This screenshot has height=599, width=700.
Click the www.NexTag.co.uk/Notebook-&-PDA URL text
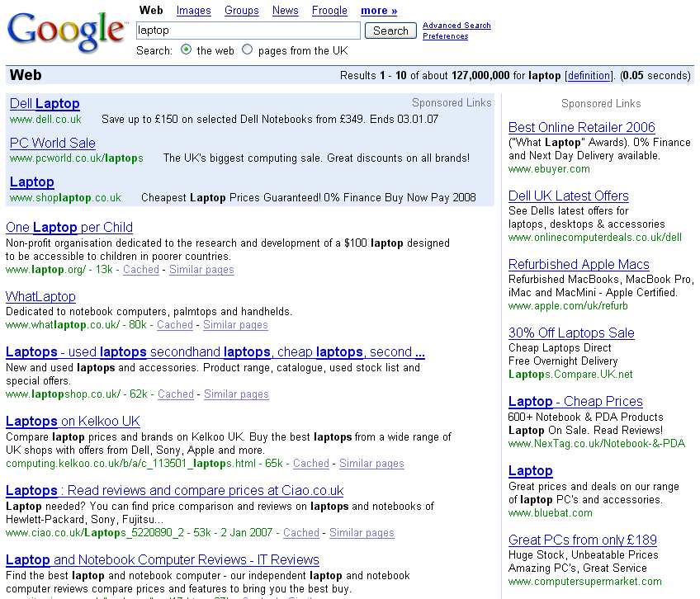coord(597,444)
